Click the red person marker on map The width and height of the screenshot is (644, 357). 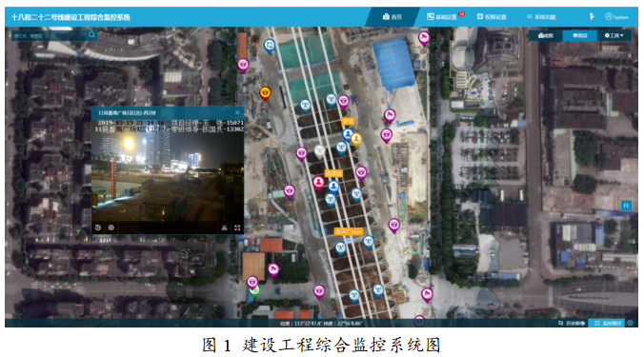tap(318, 183)
